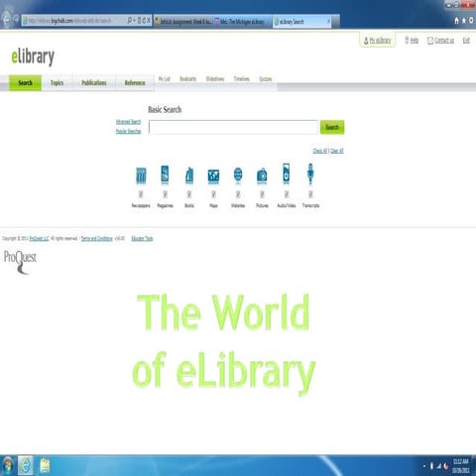Open the Slideshows tab
The width and height of the screenshot is (476, 476).
[215, 79]
